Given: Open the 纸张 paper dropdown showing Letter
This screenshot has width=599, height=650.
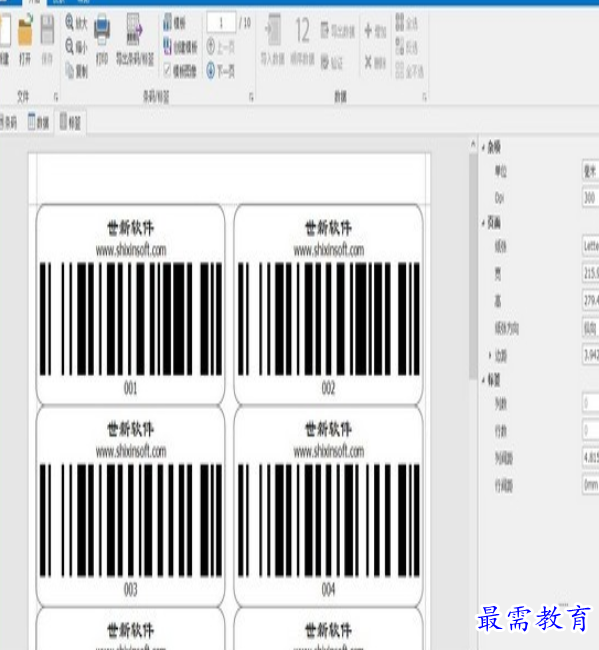Looking at the screenshot, I should [591, 247].
